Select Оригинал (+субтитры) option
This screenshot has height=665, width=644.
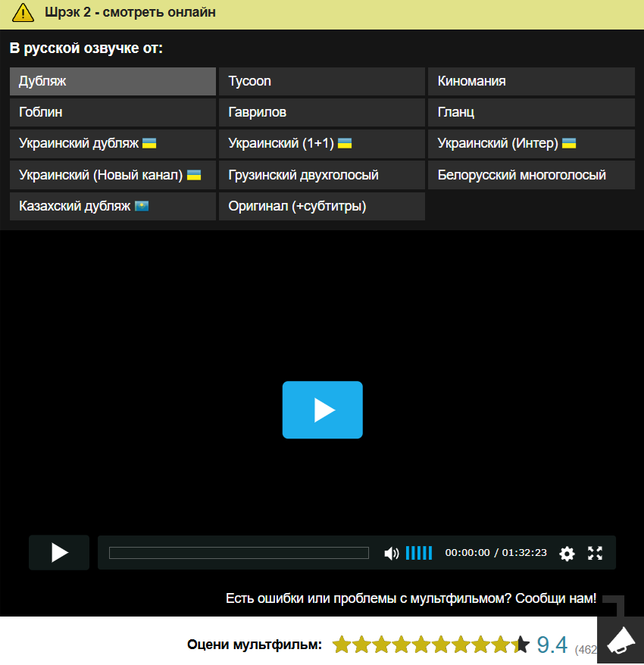tap(322, 206)
